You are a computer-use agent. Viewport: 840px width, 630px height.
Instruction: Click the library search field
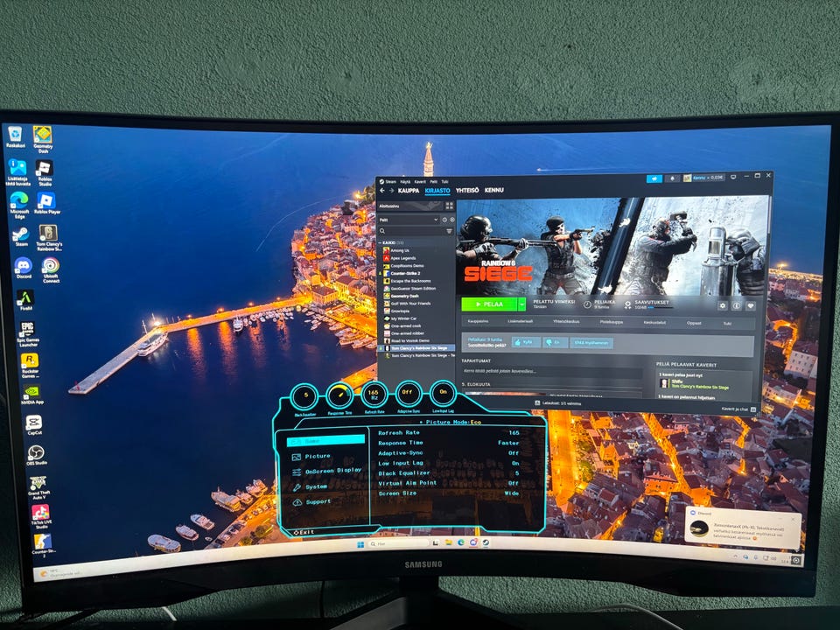[412, 231]
